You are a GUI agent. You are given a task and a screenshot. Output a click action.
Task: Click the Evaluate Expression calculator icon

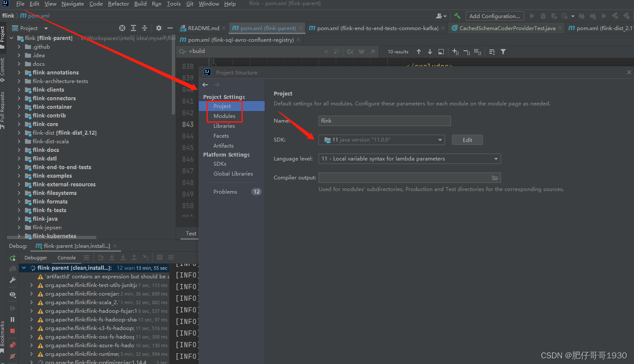pyautogui.click(x=160, y=257)
